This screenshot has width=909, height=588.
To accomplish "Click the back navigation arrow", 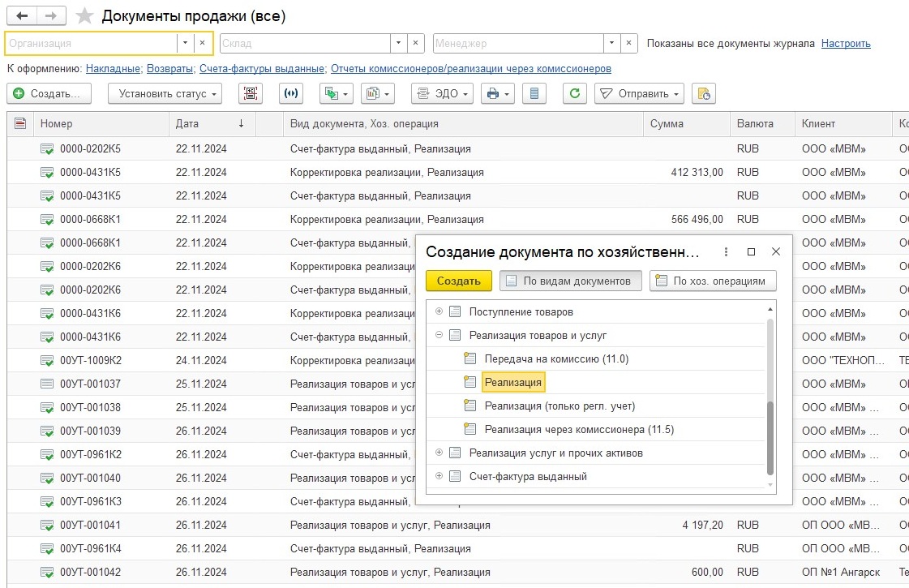I will point(22,16).
